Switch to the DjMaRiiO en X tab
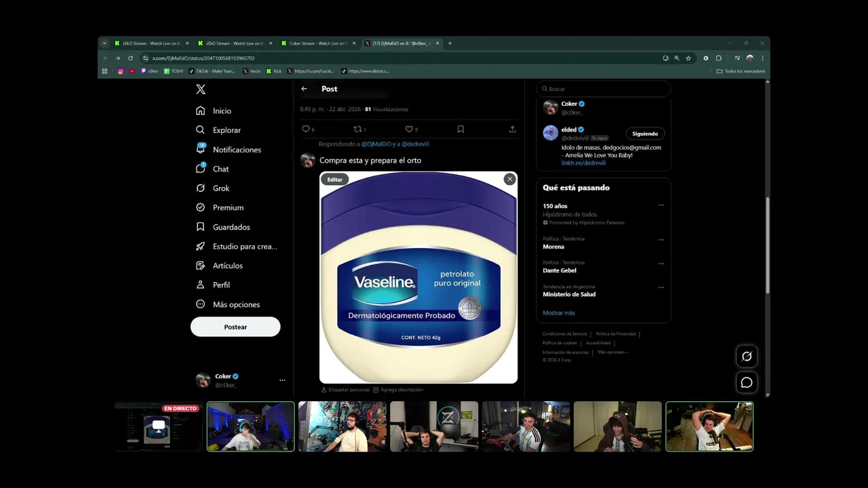The width and height of the screenshot is (868, 488). pyautogui.click(x=401, y=43)
